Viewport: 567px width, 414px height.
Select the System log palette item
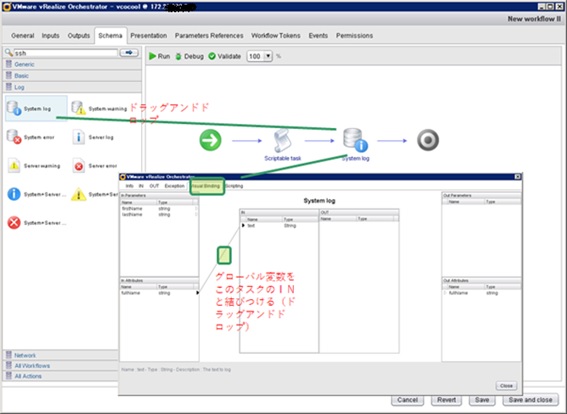[x=36, y=108]
